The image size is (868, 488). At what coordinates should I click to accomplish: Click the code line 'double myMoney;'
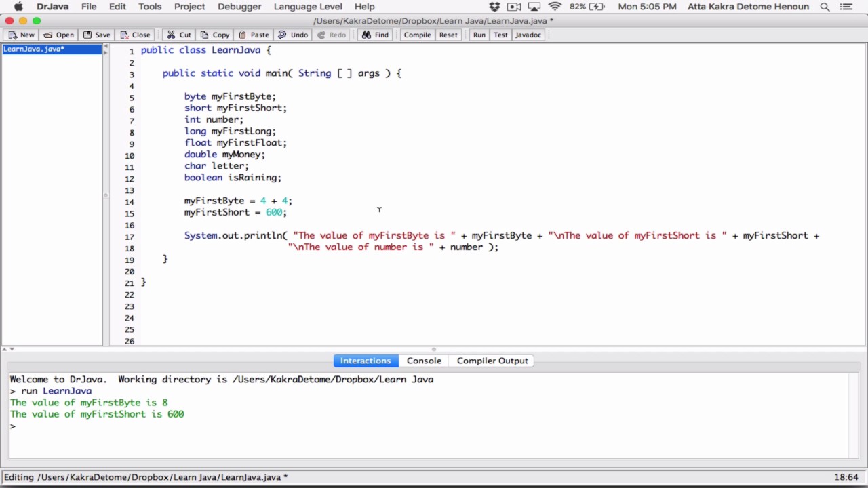point(224,155)
